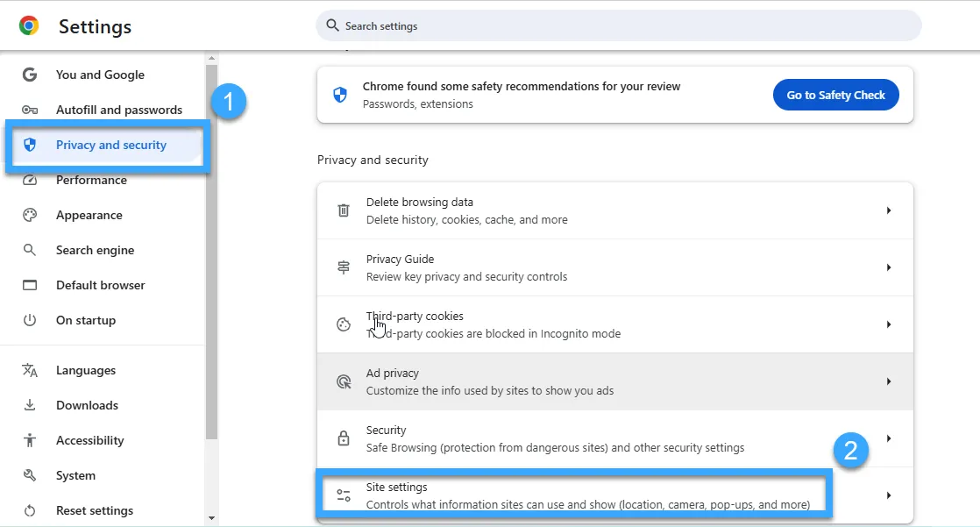Image resolution: width=980 pixels, height=527 pixels.
Task: Click the padlock icon for Security
Action: tap(344, 438)
